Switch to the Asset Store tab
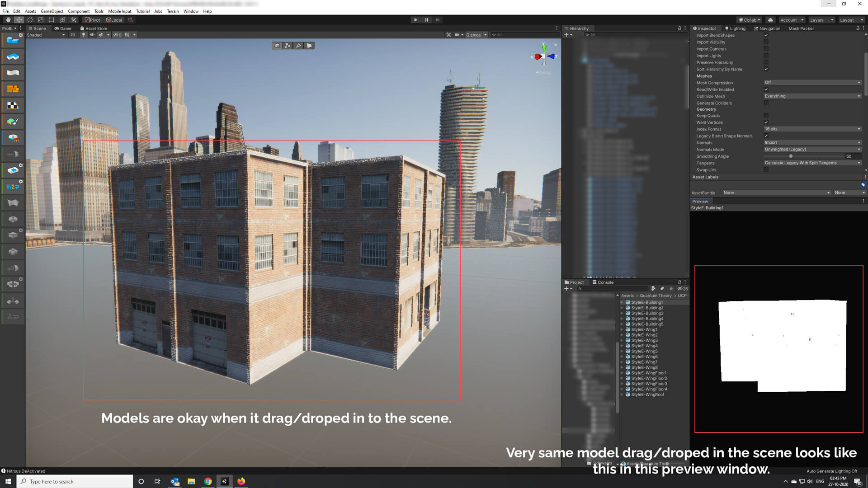 [x=94, y=28]
